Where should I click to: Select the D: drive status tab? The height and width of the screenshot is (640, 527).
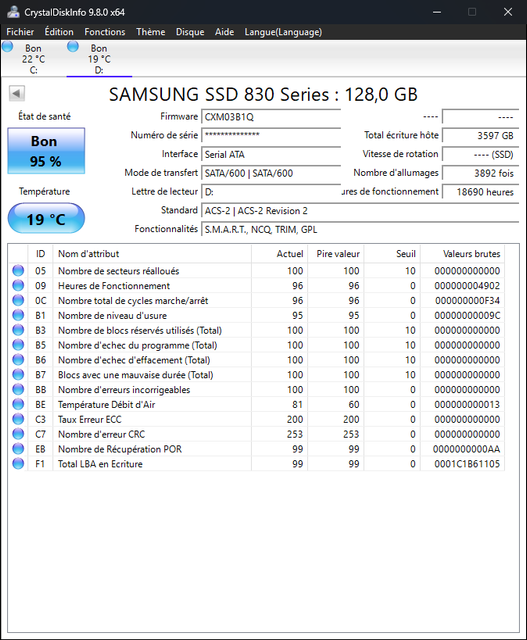[x=99, y=59]
